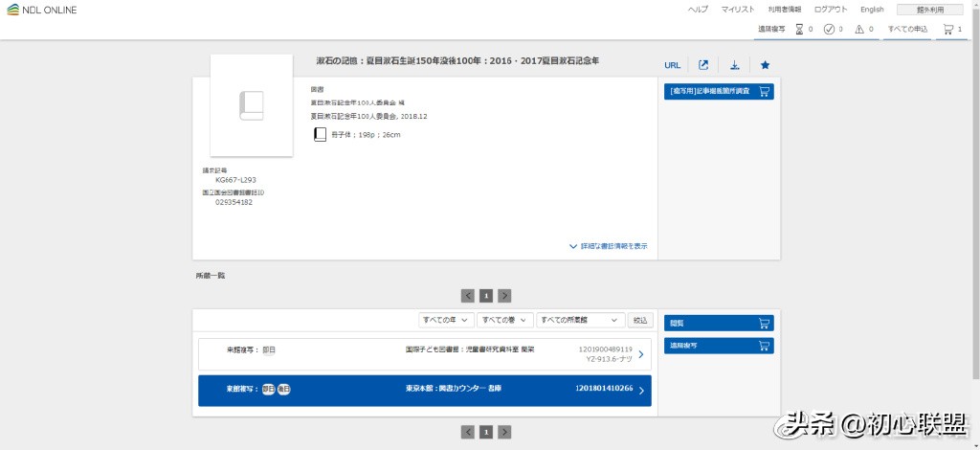
Task: Expand chevron of 東京本館 holding row
Action: (640, 392)
